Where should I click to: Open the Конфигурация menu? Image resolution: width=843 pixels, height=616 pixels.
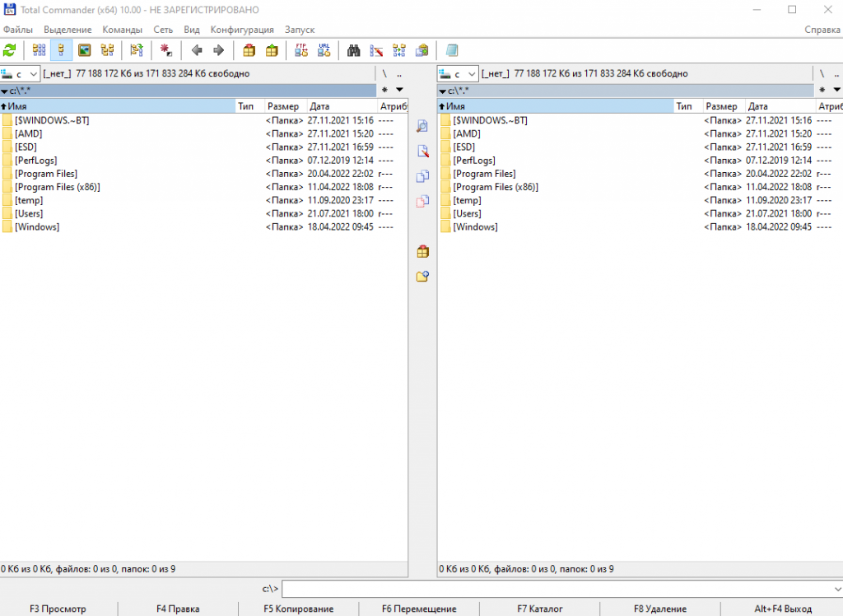coord(241,30)
